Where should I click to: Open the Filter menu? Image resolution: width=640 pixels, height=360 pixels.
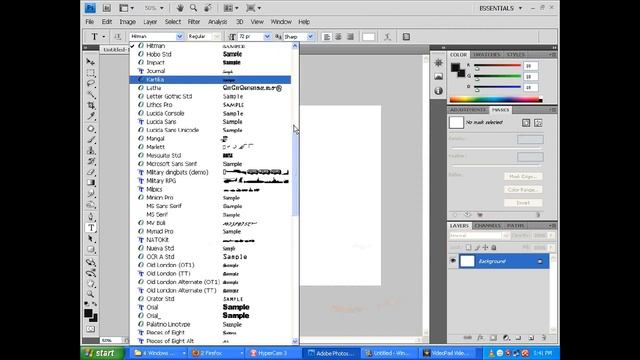[194, 22]
